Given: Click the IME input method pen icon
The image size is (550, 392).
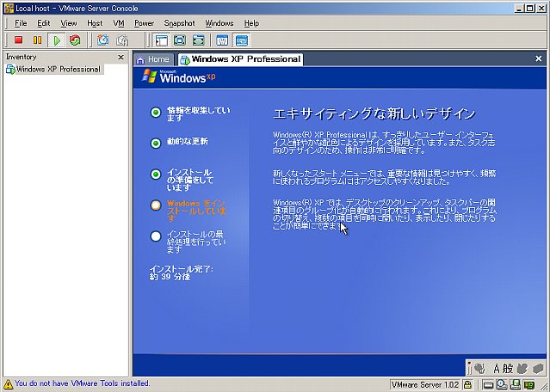Looking at the screenshot, I should click(x=478, y=368).
